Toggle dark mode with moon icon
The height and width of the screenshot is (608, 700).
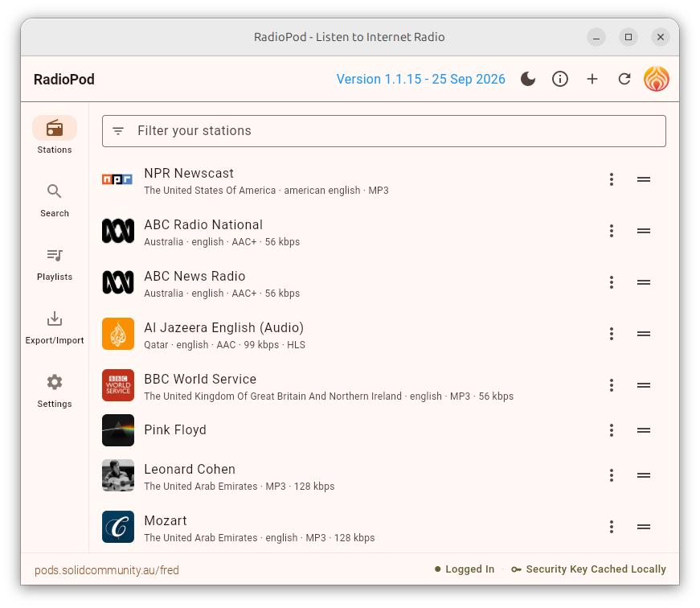pyautogui.click(x=528, y=79)
